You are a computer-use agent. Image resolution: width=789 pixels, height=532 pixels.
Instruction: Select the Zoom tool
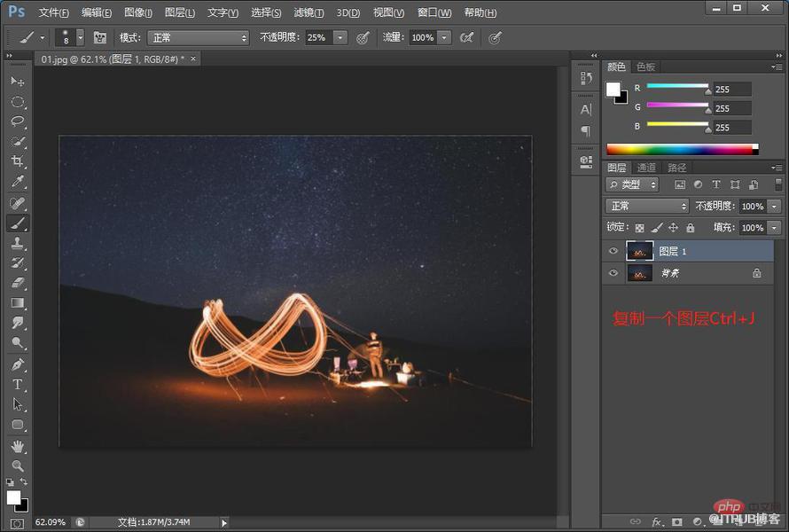pos(17,465)
